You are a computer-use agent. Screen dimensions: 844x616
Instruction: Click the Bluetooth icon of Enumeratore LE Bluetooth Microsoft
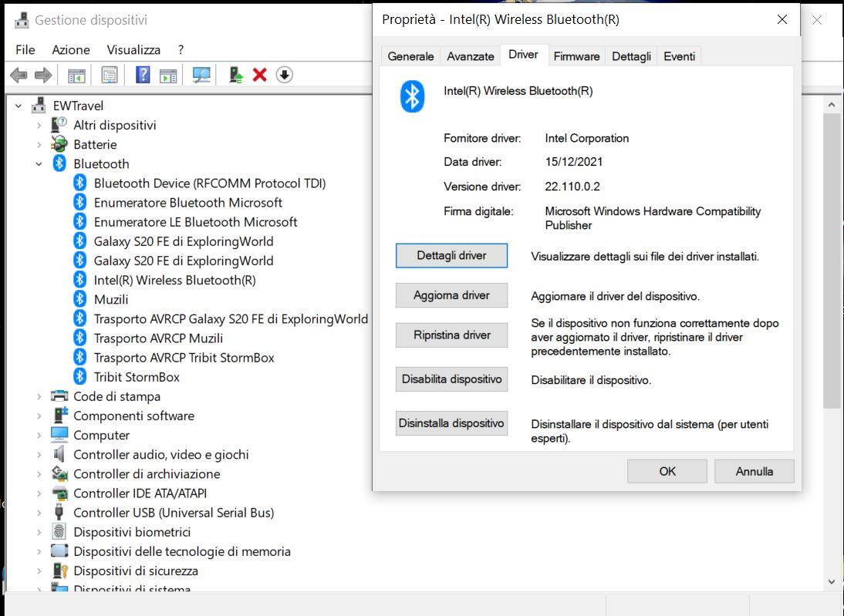[x=79, y=222]
